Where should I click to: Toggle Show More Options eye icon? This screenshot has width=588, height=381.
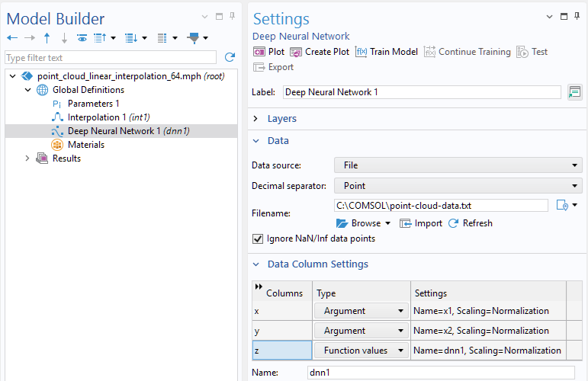(82, 38)
